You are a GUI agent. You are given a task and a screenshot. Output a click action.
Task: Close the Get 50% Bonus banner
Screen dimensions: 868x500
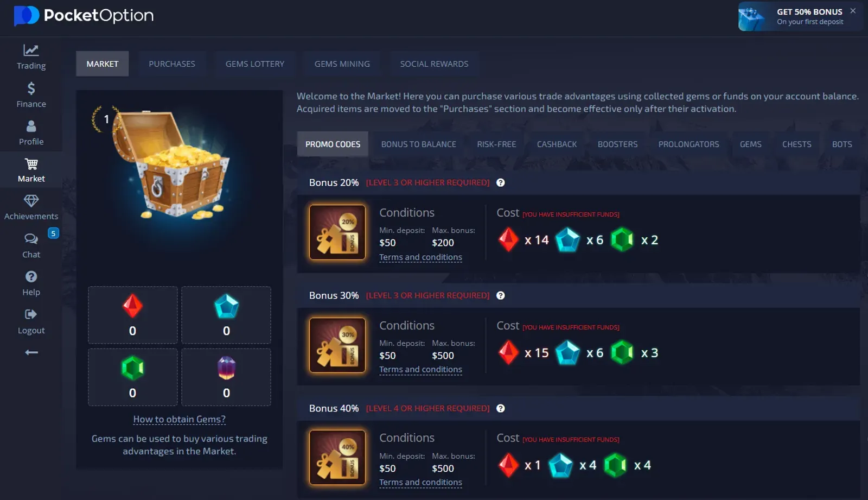(x=853, y=11)
